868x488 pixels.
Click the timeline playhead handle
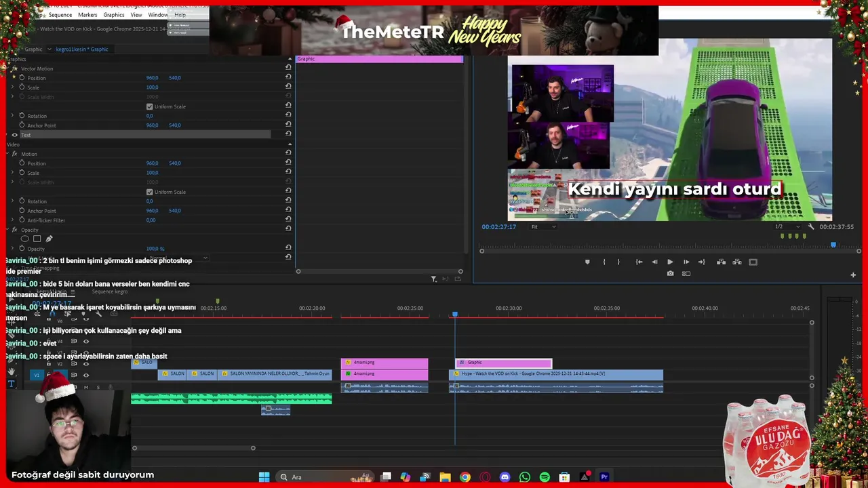(455, 314)
